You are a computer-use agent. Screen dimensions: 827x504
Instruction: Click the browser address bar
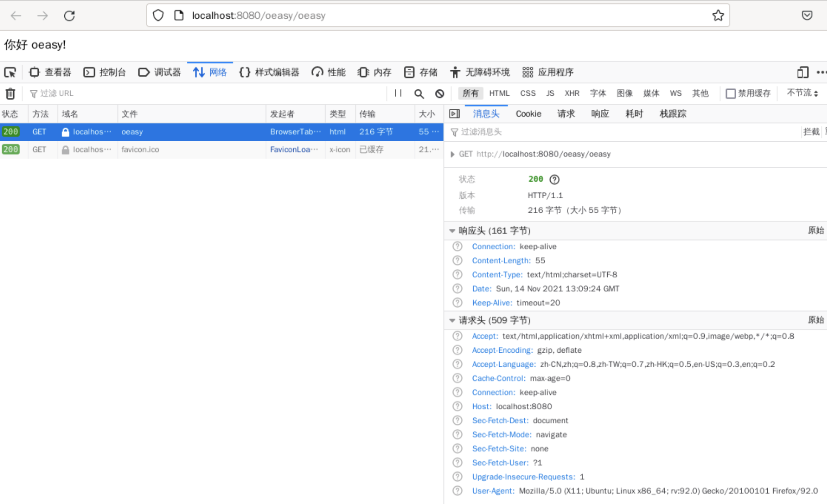(438, 15)
